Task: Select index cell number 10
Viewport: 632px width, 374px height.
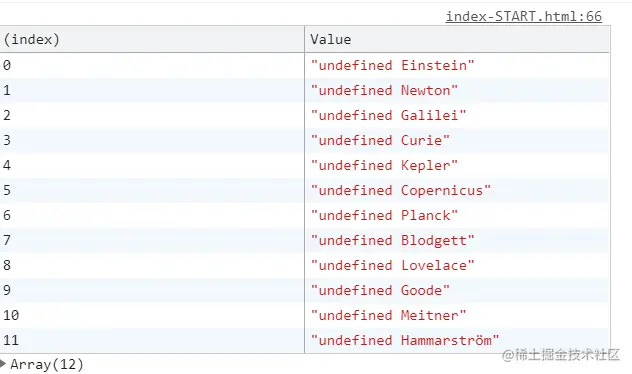Action: (x=152, y=315)
